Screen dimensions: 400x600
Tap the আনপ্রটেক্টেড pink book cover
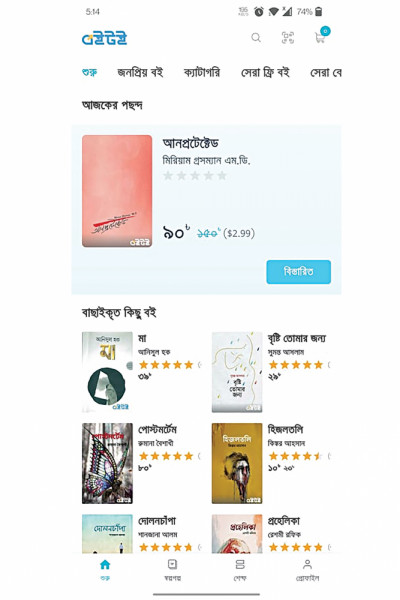(x=117, y=191)
